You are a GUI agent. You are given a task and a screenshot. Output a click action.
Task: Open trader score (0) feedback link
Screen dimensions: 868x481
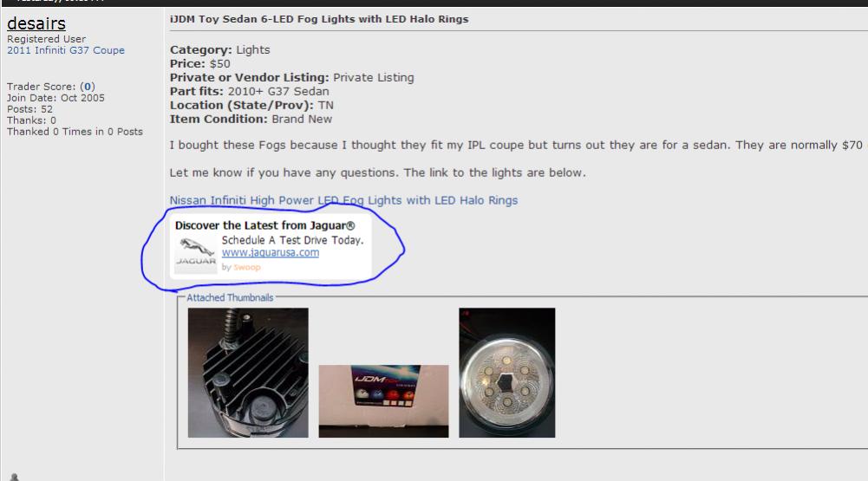pyautogui.click(x=88, y=87)
